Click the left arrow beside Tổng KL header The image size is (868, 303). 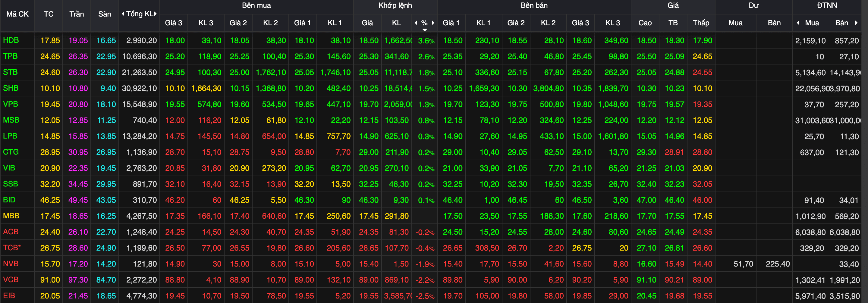(123, 14)
